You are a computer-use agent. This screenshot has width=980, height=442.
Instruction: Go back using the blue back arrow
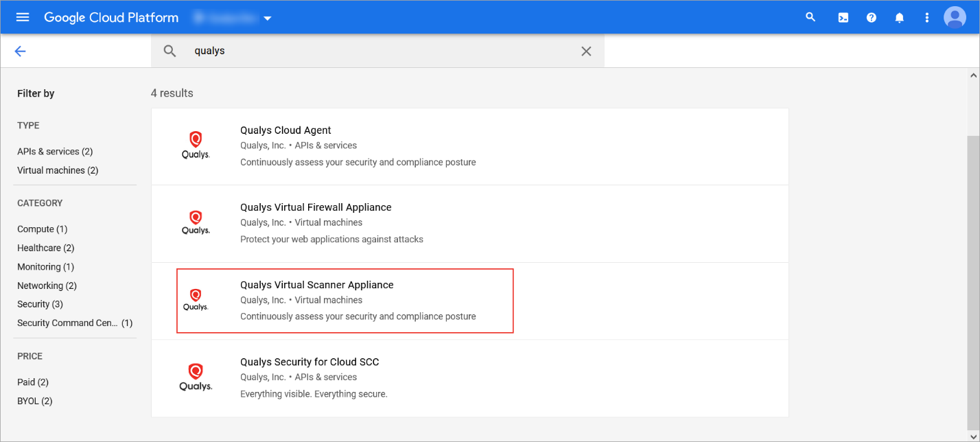point(20,51)
